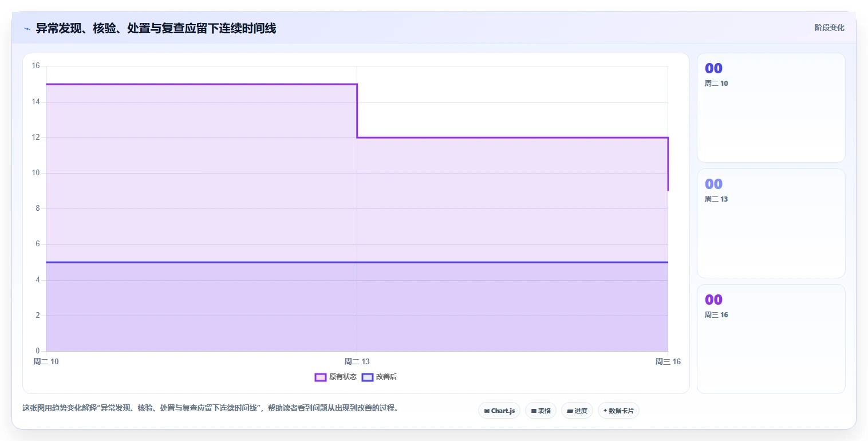Image resolution: width=868 pixels, height=441 pixels.
Task: Toggle the 改善后 legend item
Action: pyautogui.click(x=379, y=377)
